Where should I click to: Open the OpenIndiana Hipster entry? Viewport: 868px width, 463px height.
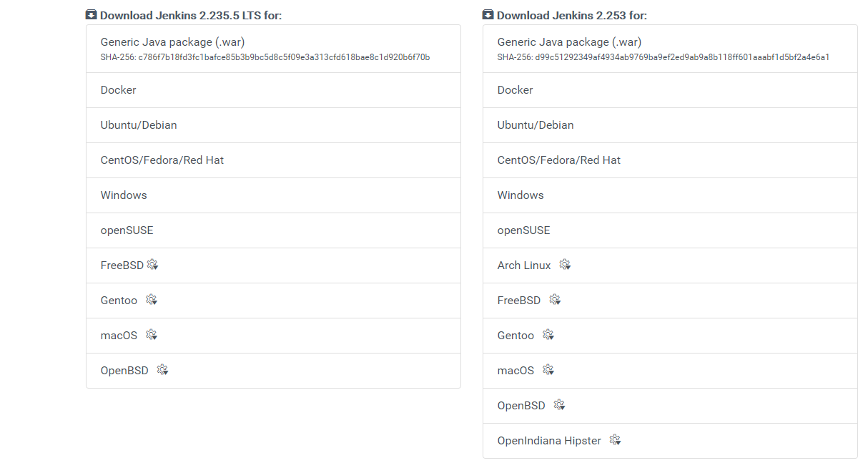(x=670, y=441)
